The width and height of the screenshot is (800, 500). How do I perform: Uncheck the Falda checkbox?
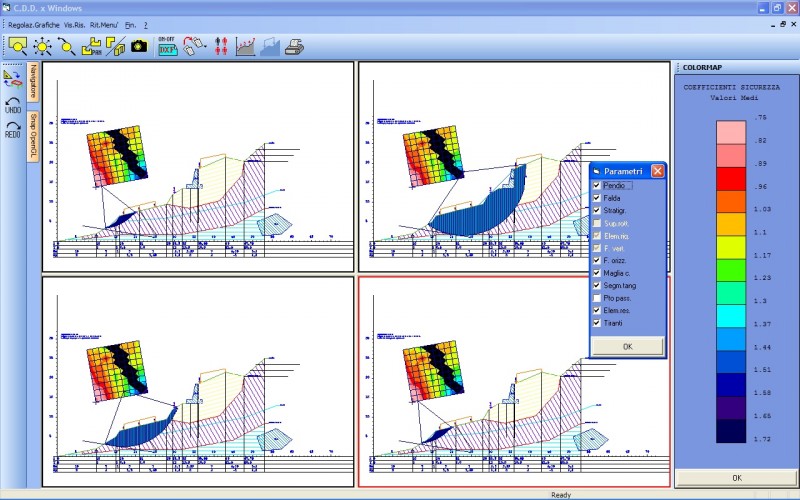point(597,198)
